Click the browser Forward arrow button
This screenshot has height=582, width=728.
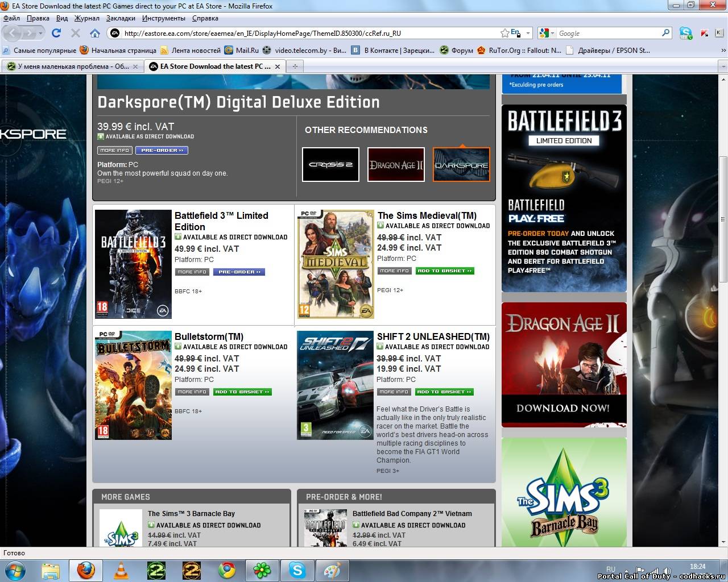pos(29,33)
